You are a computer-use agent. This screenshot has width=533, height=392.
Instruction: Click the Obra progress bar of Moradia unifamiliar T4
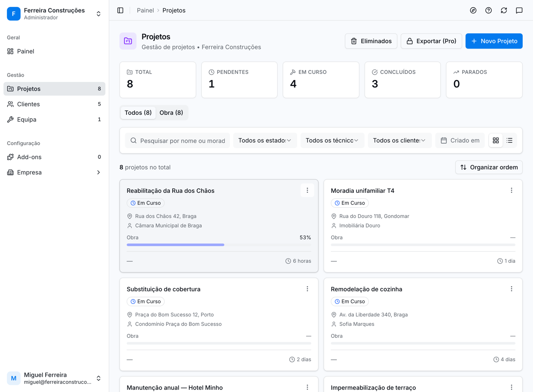pyautogui.click(x=423, y=245)
